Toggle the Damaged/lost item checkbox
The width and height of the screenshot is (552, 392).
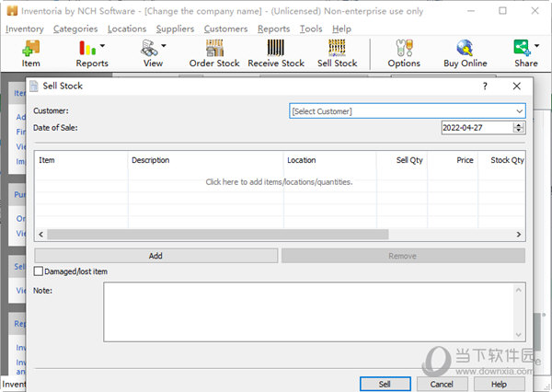pyautogui.click(x=39, y=271)
